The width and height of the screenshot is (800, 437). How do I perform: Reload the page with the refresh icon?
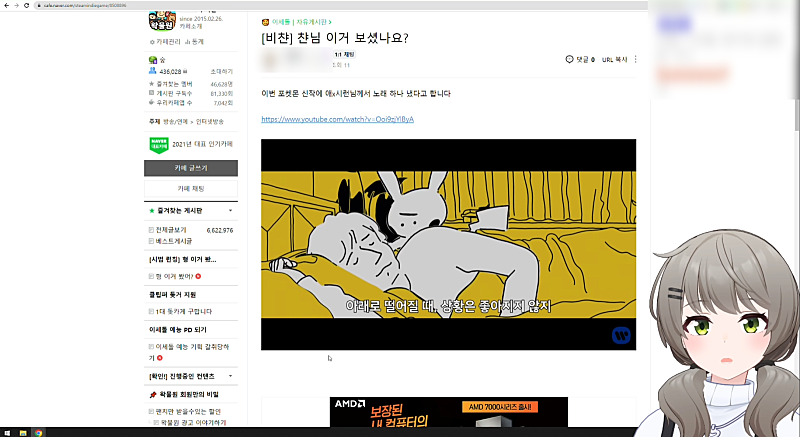(x=27, y=5)
